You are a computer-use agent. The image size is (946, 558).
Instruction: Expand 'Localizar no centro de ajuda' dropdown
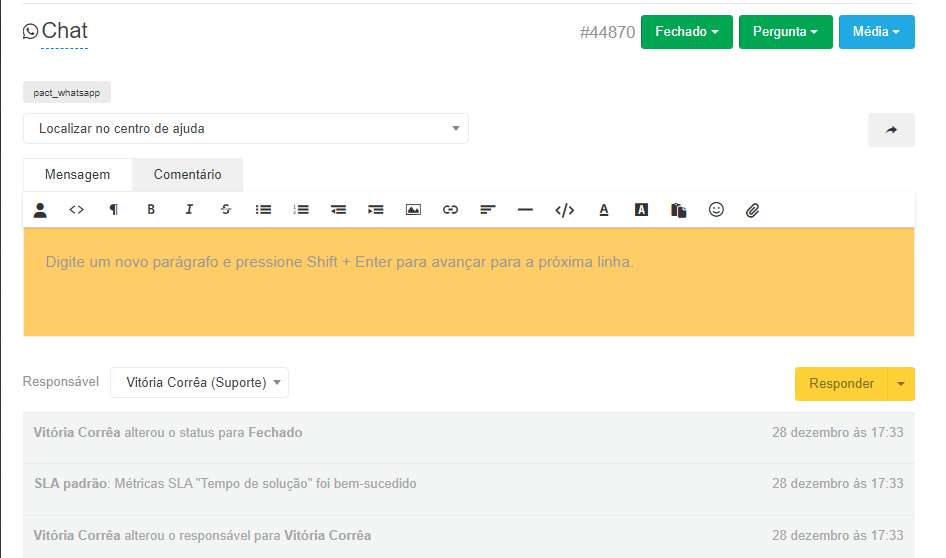(x=246, y=128)
